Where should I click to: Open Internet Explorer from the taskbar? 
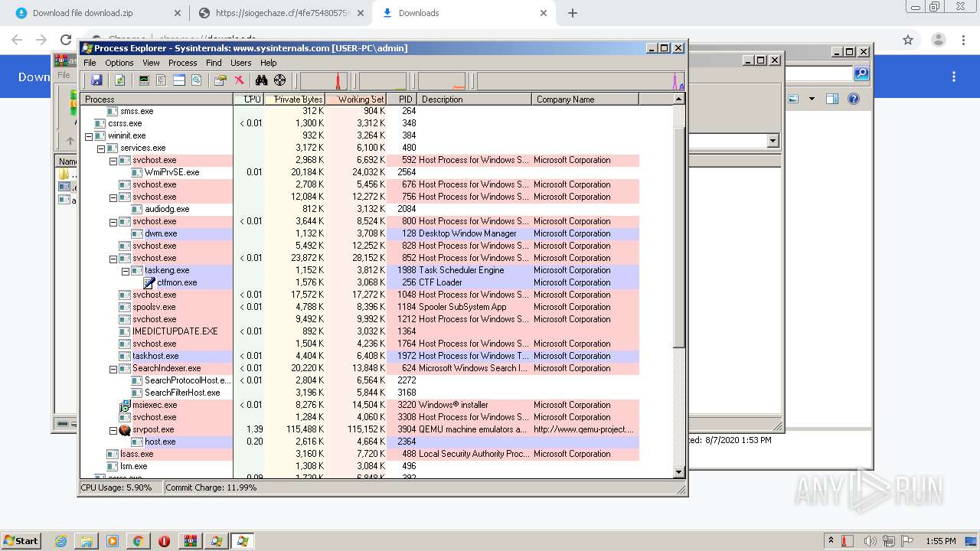click(x=61, y=541)
